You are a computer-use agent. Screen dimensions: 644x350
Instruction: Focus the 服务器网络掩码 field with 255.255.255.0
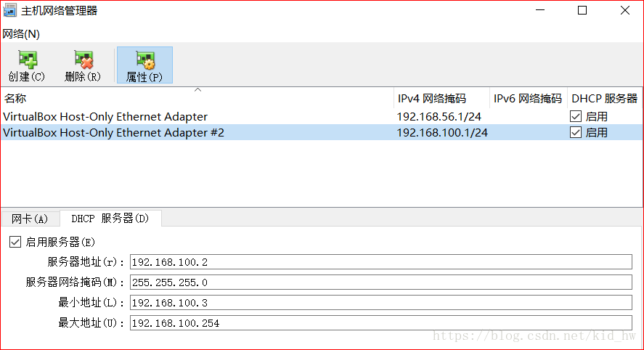[380, 282]
